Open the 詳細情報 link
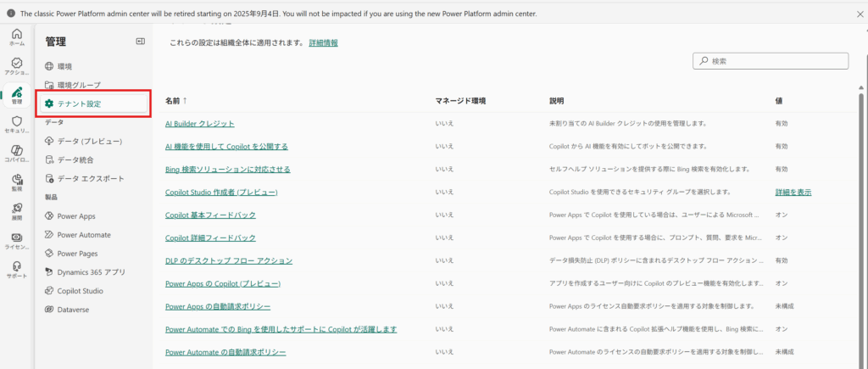The width and height of the screenshot is (868, 369). pos(323,42)
